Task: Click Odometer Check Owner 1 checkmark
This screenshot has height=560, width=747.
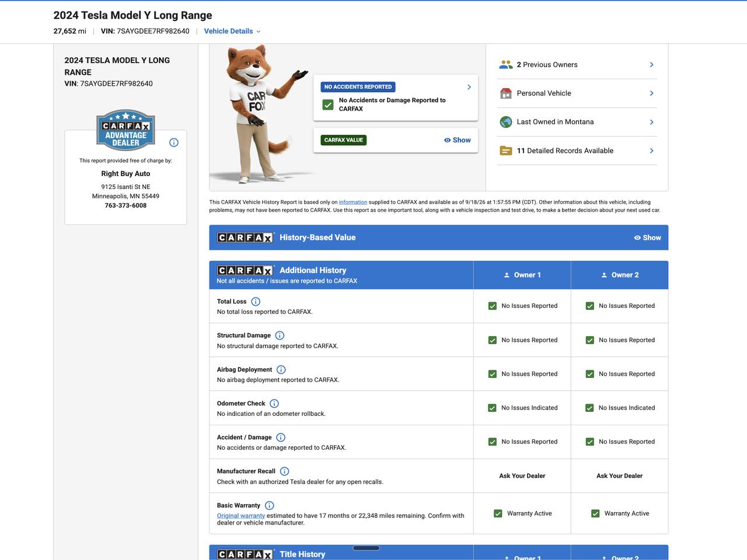Action: (x=493, y=408)
